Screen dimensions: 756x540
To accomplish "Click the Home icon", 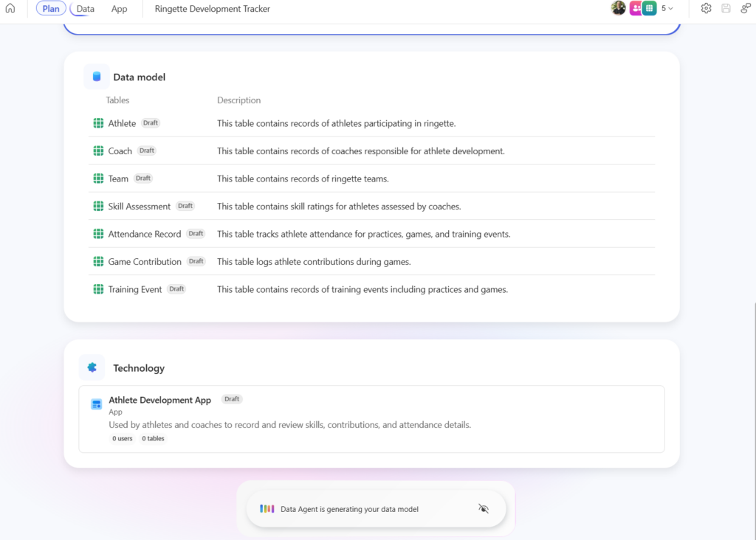I will point(10,9).
